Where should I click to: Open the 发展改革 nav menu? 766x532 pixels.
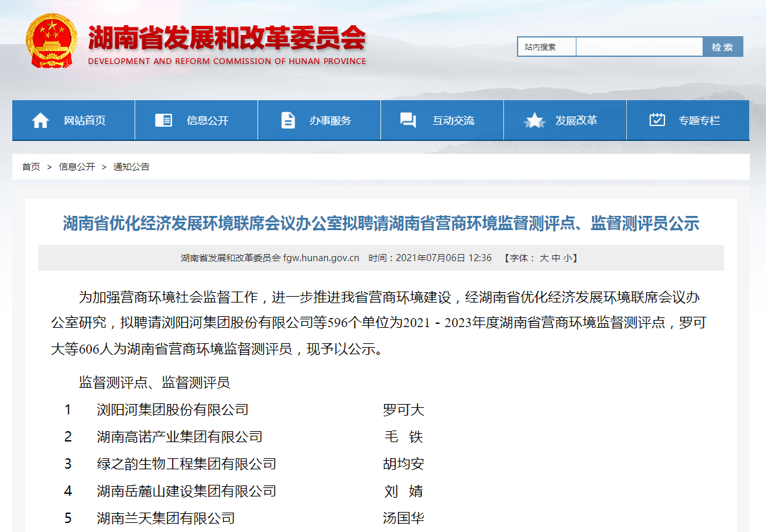565,120
